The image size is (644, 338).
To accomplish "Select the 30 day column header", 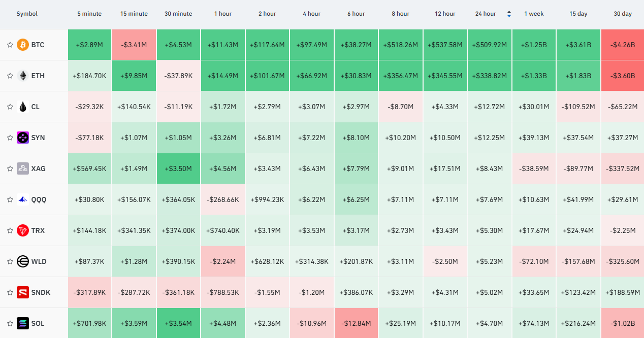I will tap(623, 14).
